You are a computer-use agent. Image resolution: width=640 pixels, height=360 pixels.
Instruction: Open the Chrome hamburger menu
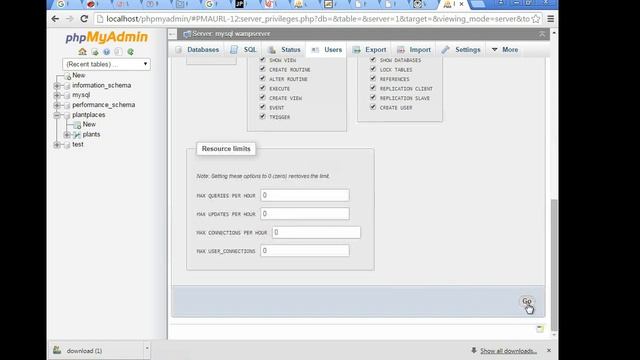551,19
